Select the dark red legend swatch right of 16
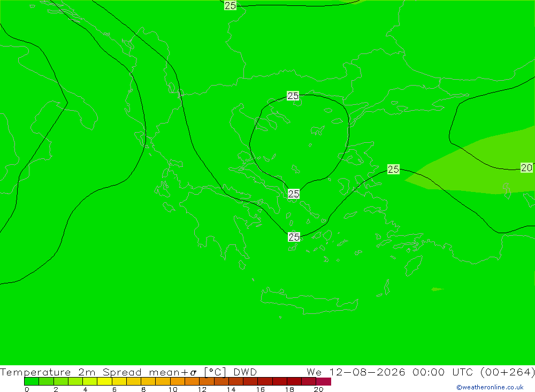Image resolution: width=535 pixels, height=392 pixels. [265, 381]
